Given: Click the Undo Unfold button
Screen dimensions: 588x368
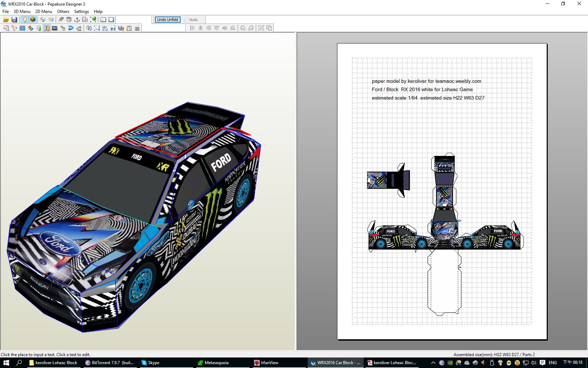Looking at the screenshot, I should click(x=167, y=20).
